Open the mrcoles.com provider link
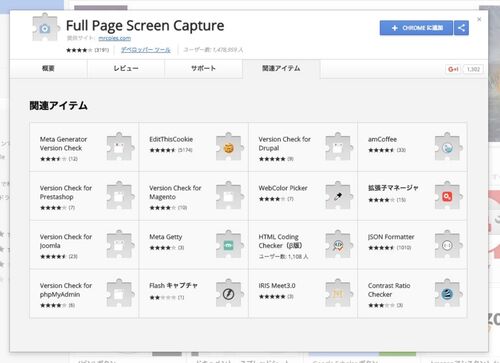This screenshot has height=363, width=500. (x=115, y=38)
